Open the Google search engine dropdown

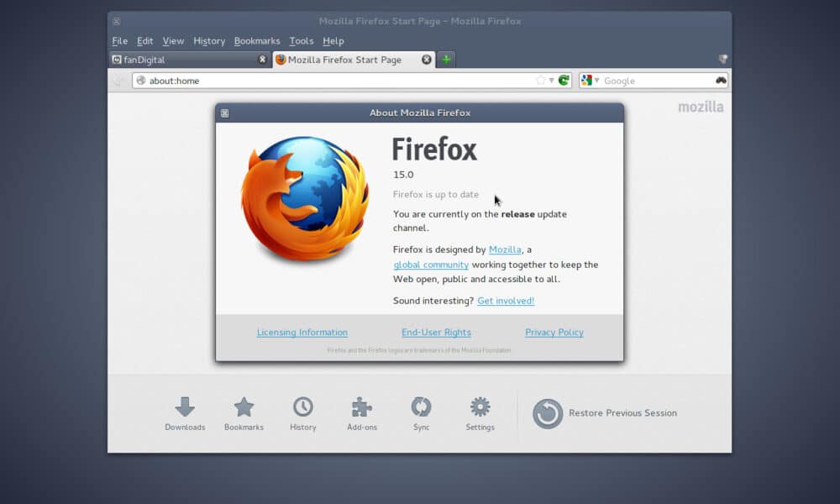pos(590,81)
